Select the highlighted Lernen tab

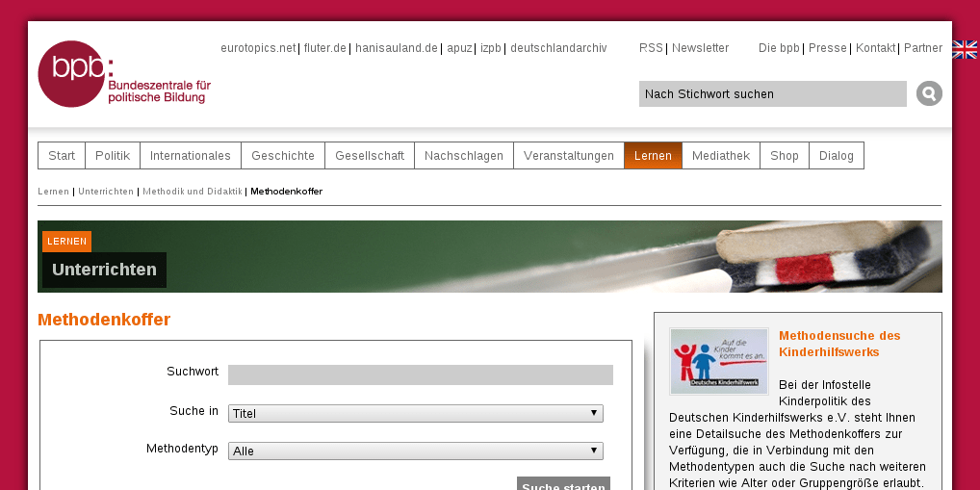click(x=653, y=156)
